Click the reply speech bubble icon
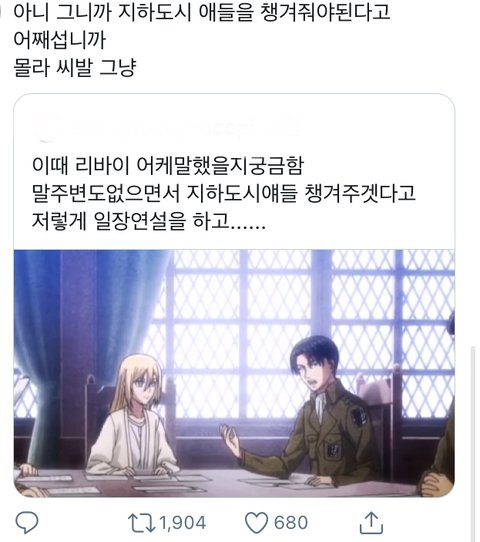Screen dimensions: 480x542 [x=27, y=522]
